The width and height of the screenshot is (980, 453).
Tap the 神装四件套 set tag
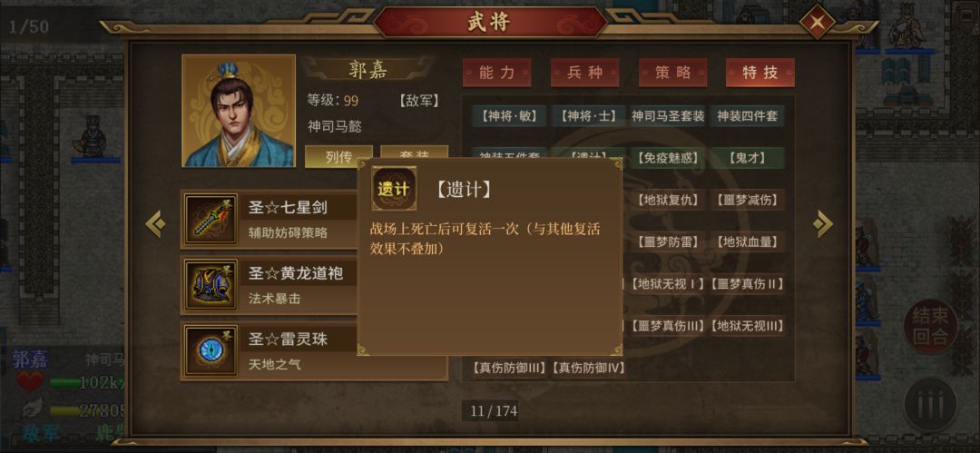[747, 116]
